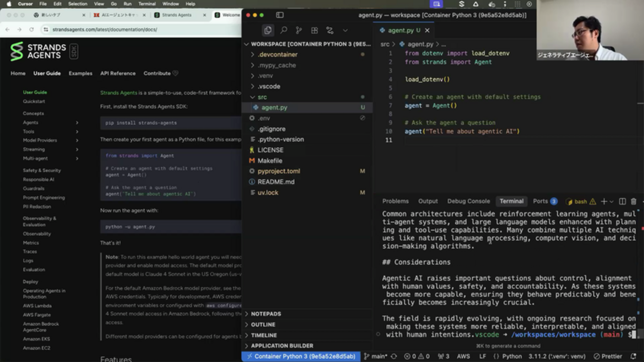Click the Container Python 3 remote indicator
The image size is (644, 362).
click(301, 357)
